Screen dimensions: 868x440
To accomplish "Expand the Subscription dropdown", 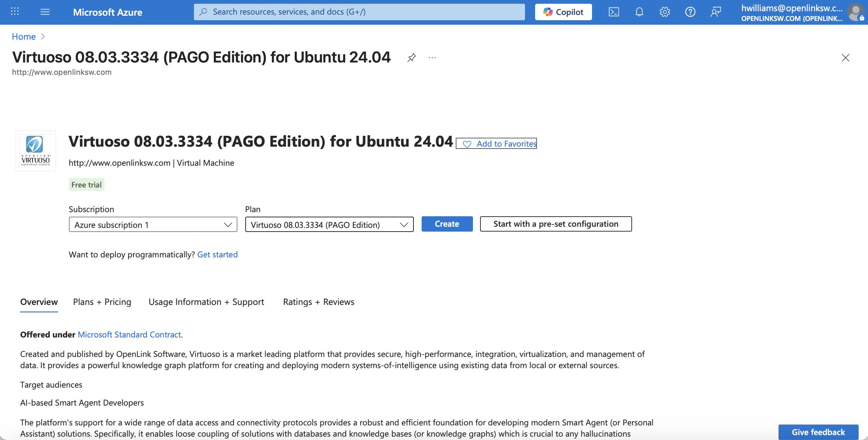I will click(153, 224).
